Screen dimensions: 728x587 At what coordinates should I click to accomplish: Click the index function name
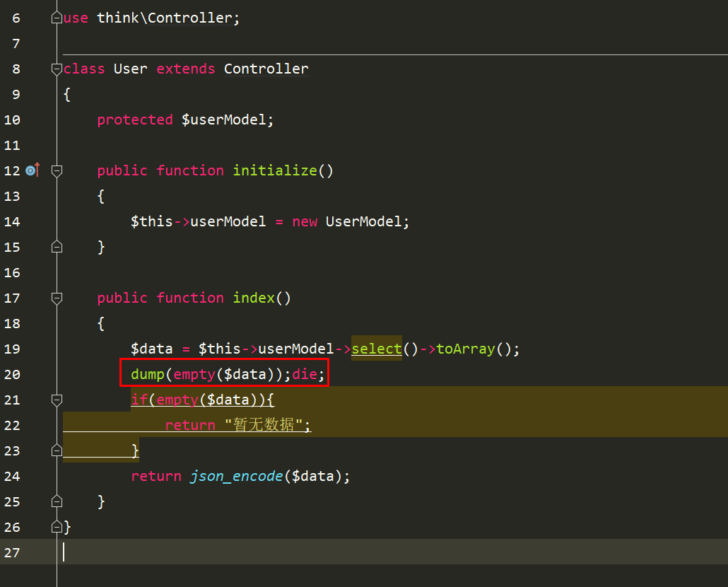[254, 298]
